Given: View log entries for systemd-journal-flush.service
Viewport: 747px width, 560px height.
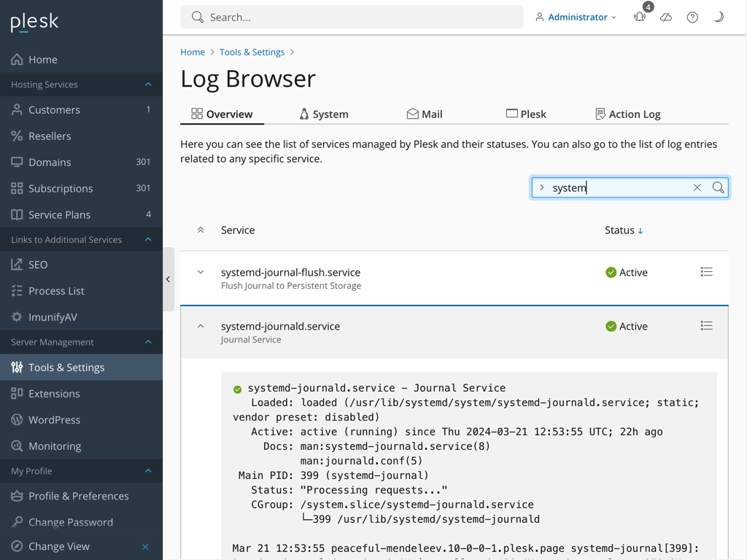Looking at the screenshot, I should pyautogui.click(x=706, y=271).
